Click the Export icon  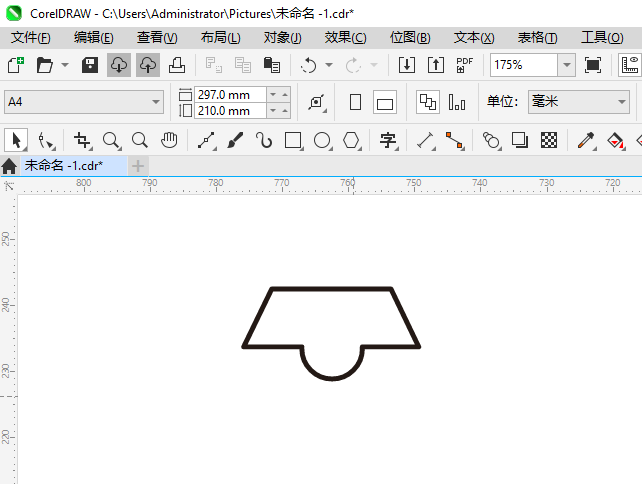tap(436, 65)
